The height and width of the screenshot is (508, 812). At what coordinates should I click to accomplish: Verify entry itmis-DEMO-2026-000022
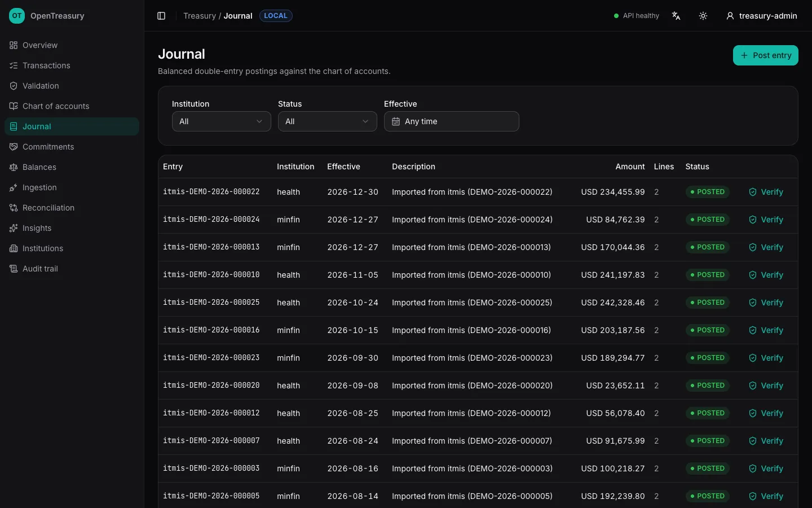766,192
